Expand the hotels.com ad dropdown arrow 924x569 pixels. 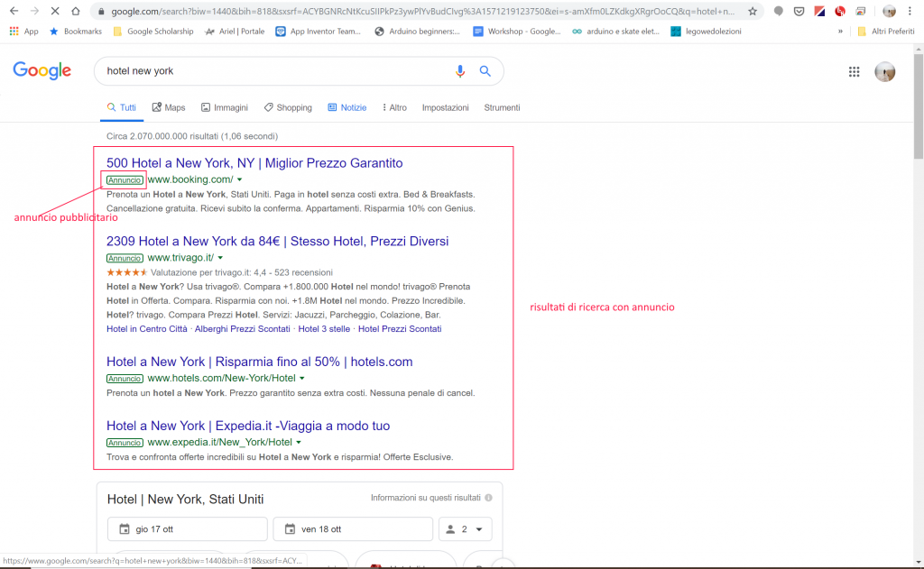302,378
